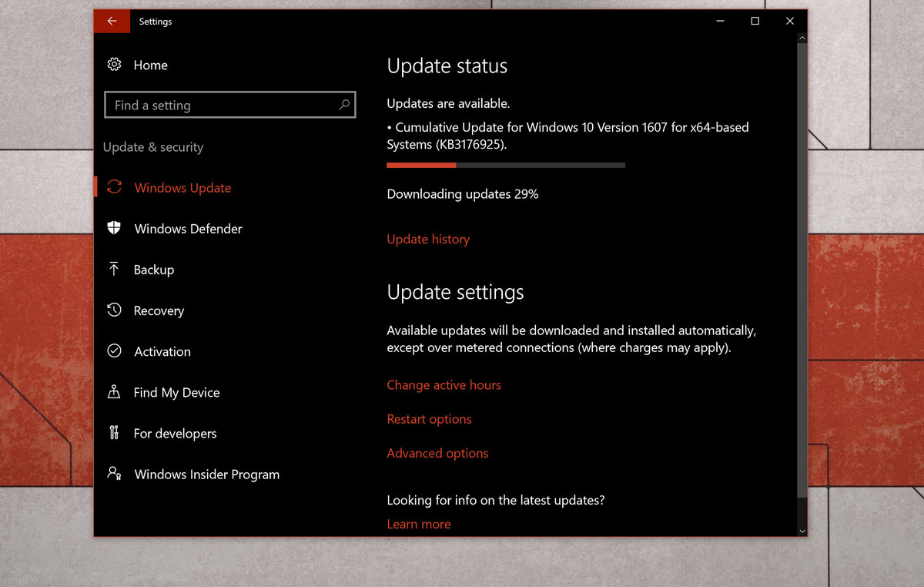The width and height of the screenshot is (924, 587).
Task: Minimize the Settings window
Action: pyautogui.click(x=720, y=21)
